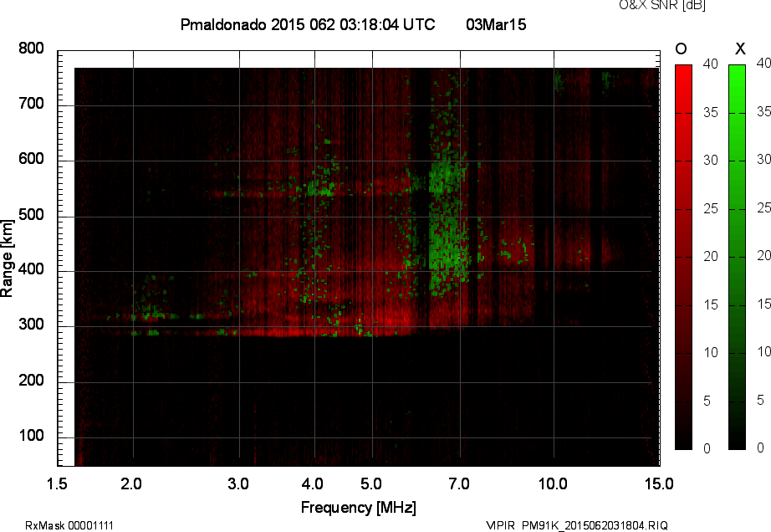Image resolution: width=771 pixels, height=532 pixels.
Task: Click the 10 label on the O colorbar
Action: click(x=710, y=352)
